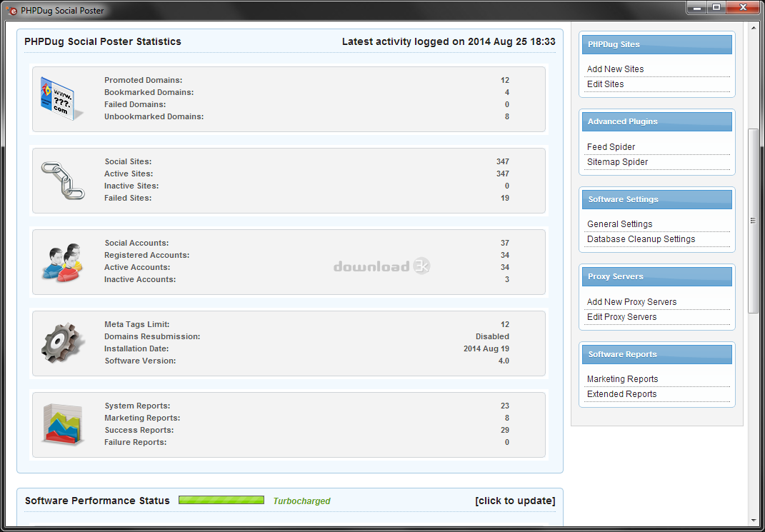Open General Settings

click(x=619, y=224)
